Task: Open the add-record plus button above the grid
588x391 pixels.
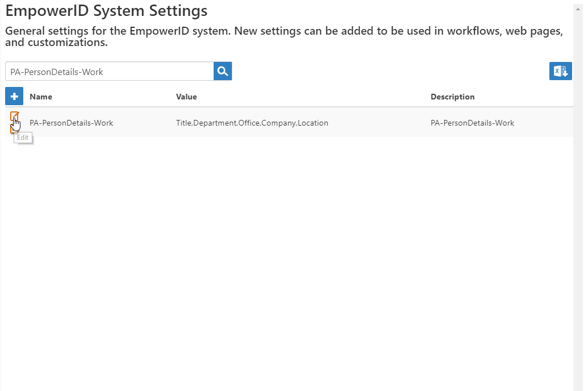Action: pyautogui.click(x=14, y=96)
